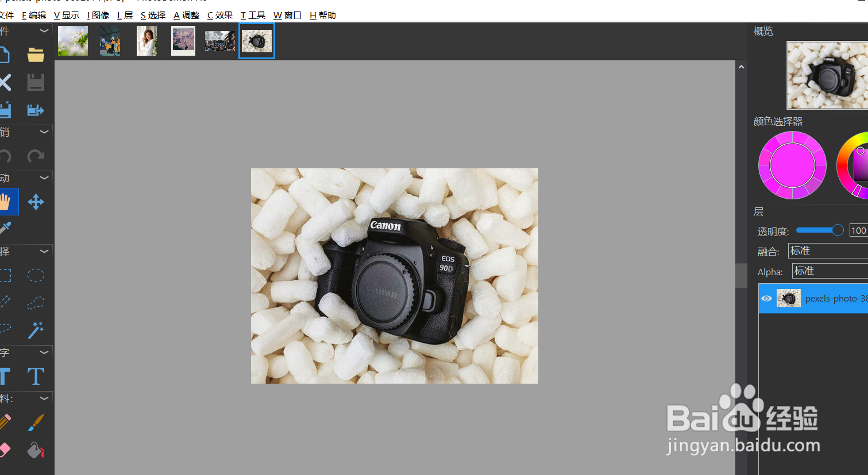This screenshot has height=475, width=868.
Task: Collapse the paint tools section chevron
Action: click(x=44, y=398)
